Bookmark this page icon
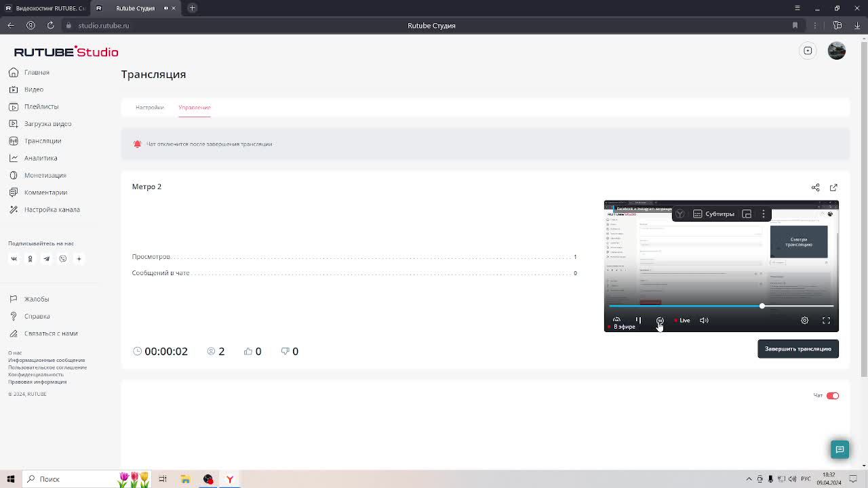This screenshot has height=488, width=868. 795,26
